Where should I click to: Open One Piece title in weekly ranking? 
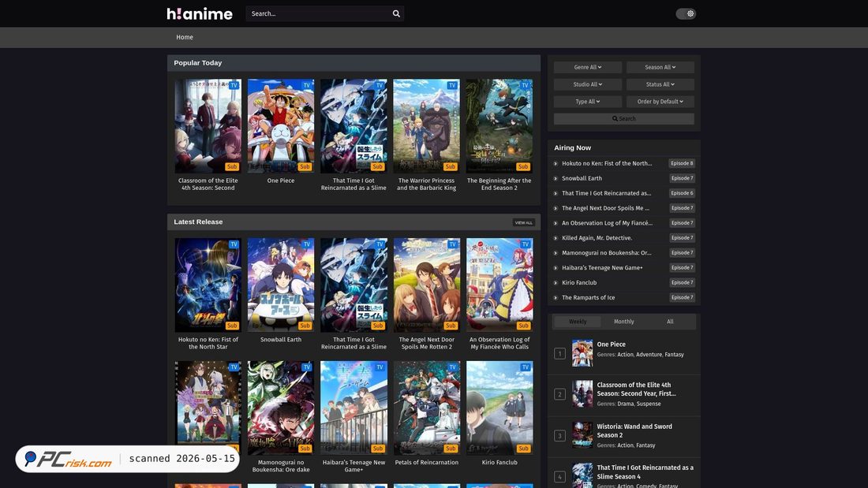611,345
